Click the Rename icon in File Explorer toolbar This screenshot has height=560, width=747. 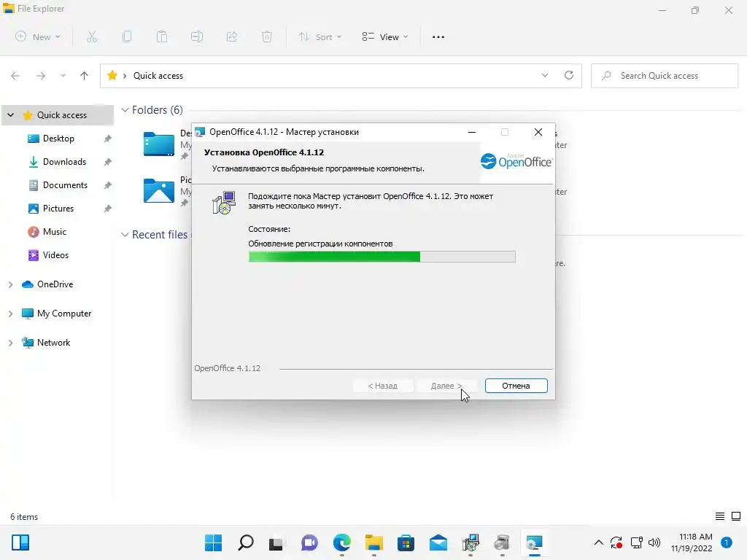197,36
